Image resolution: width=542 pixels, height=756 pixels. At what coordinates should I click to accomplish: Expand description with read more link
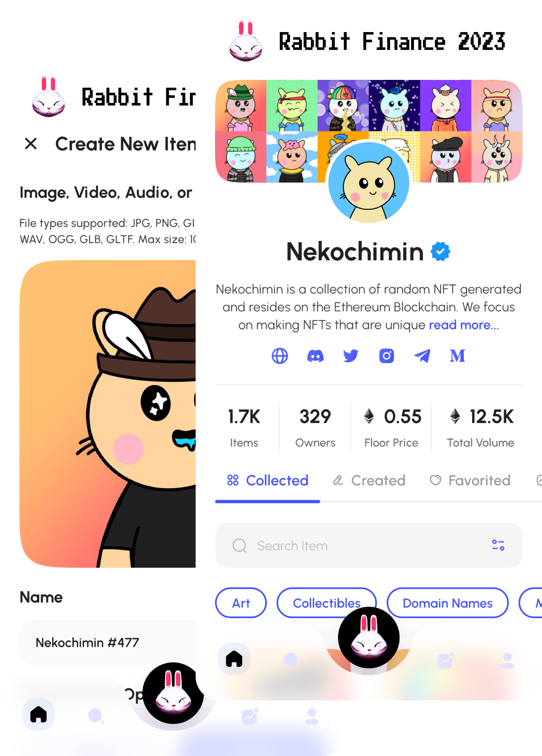[x=464, y=325]
